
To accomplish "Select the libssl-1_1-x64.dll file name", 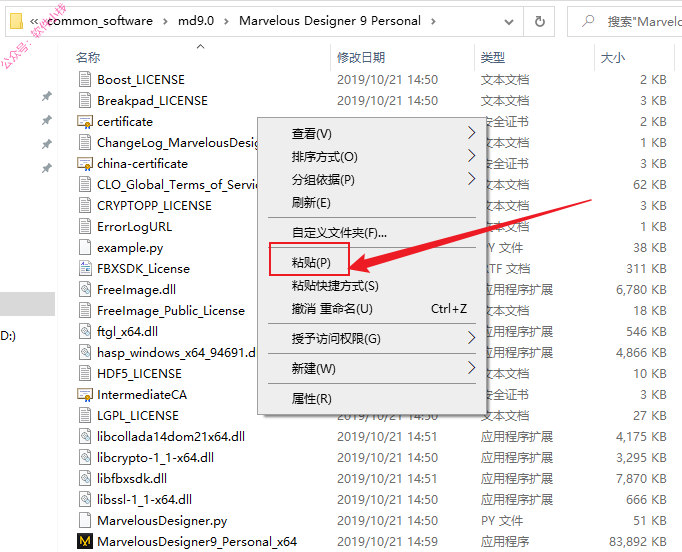I will pyautogui.click(x=144, y=499).
